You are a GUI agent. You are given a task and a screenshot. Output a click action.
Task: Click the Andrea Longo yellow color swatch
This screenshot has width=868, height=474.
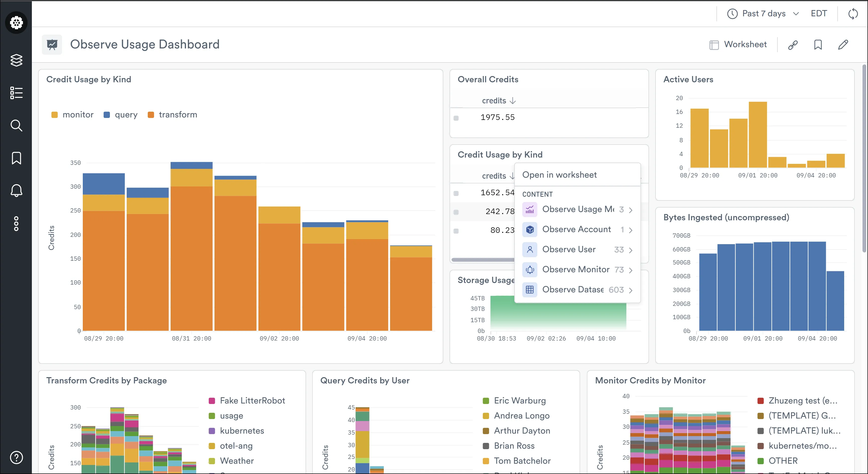486,416
